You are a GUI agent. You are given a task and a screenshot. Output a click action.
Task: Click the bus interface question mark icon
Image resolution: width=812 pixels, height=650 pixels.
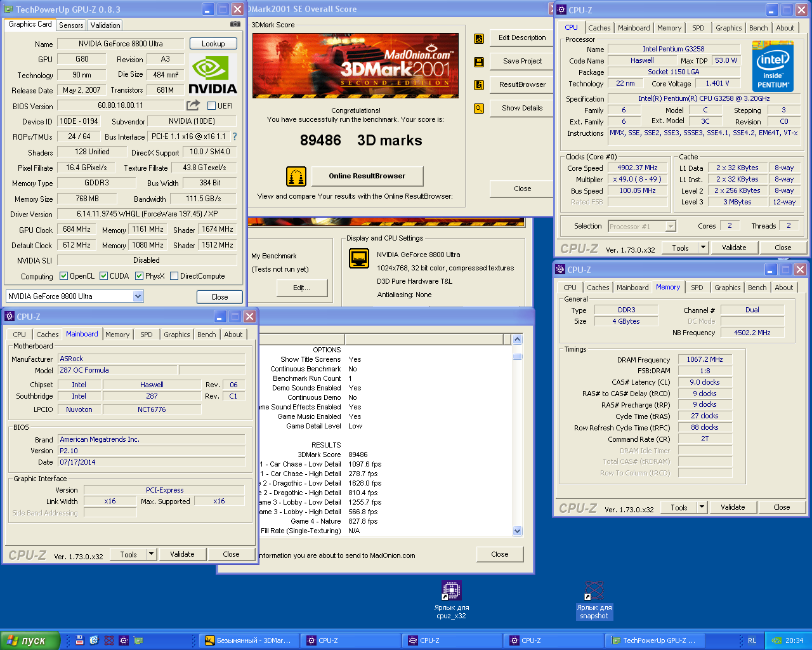pos(235,136)
